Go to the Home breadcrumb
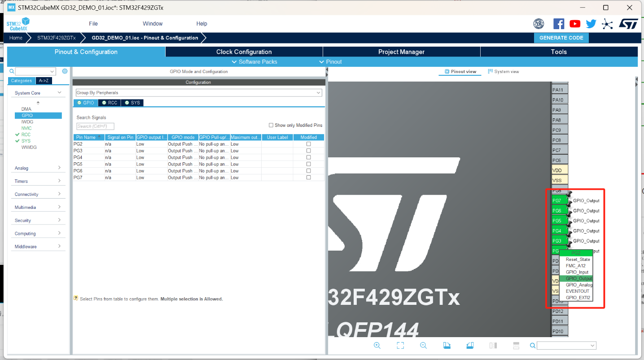 click(16, 38)
